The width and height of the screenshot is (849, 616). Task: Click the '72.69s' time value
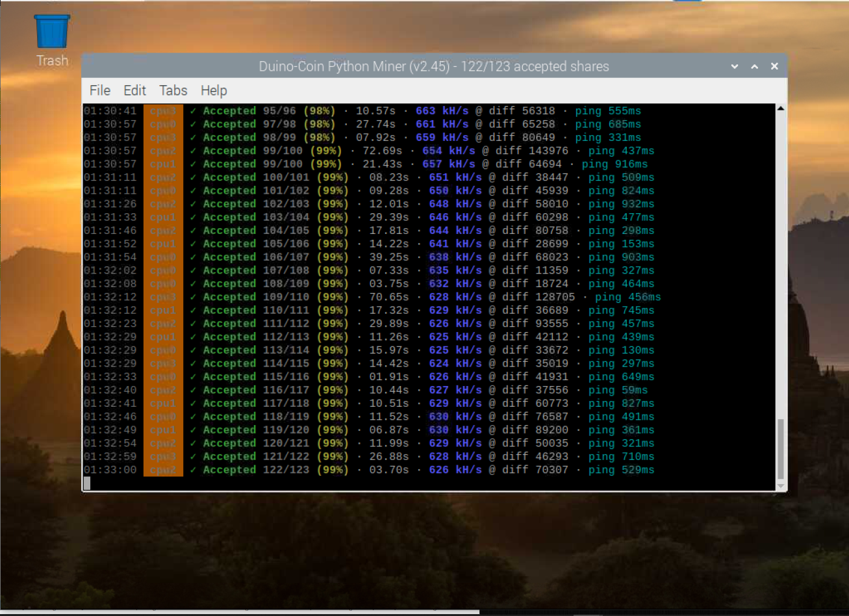[382, 151]
